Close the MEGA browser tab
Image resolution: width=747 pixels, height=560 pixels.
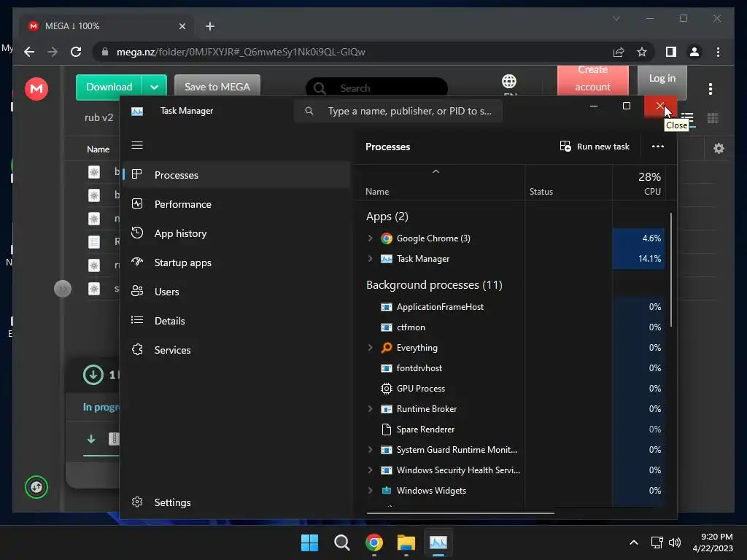click(182, 26)
